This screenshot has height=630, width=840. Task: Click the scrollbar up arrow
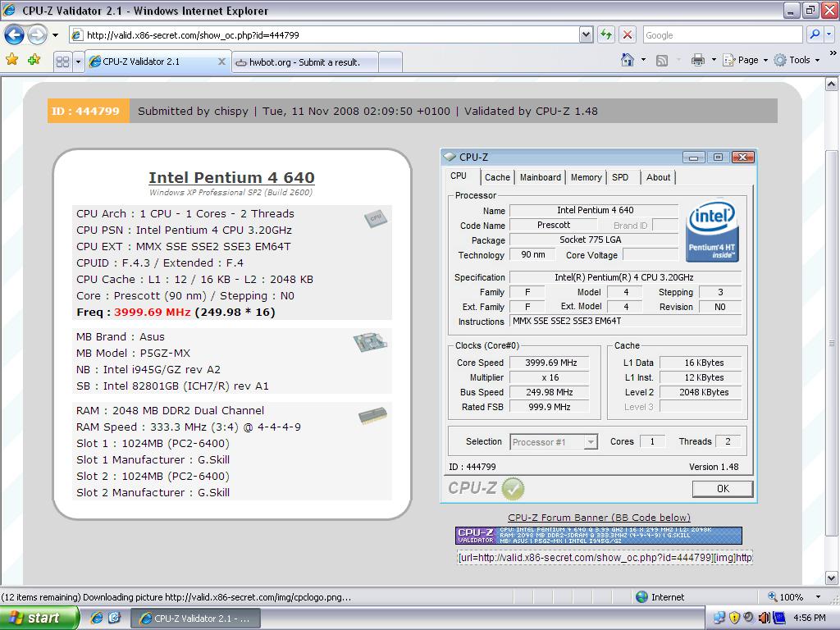[x=831, y=84]
